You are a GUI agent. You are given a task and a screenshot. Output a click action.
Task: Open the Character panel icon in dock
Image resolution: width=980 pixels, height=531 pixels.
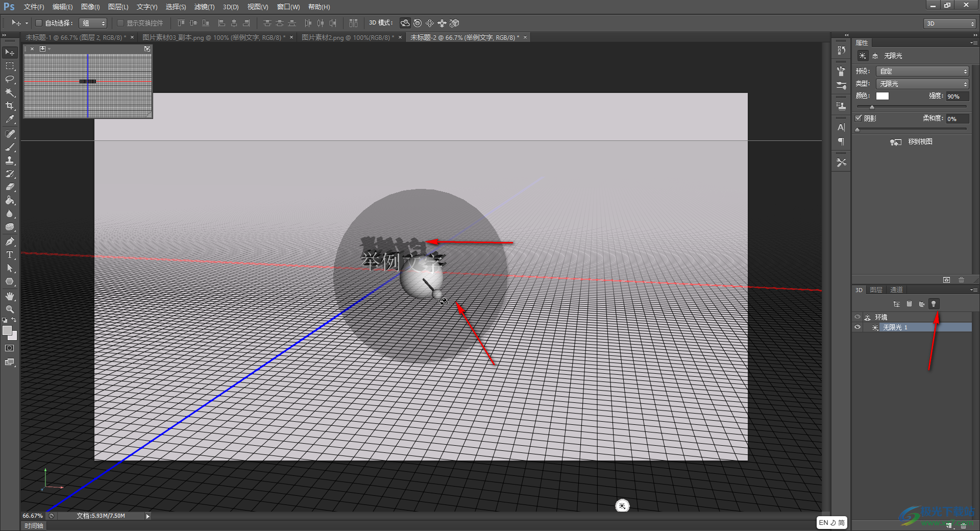841,127
